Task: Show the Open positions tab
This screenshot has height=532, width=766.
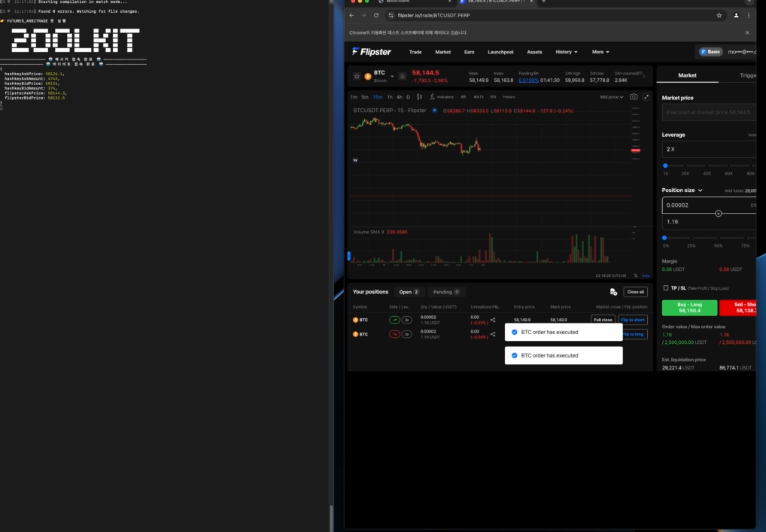Action: (409, 292)
